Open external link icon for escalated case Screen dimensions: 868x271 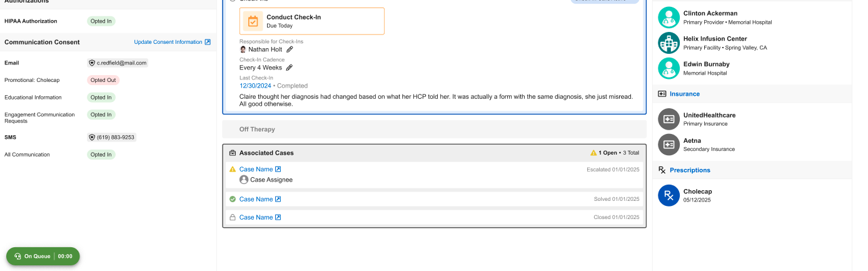(x=278, y=169)
